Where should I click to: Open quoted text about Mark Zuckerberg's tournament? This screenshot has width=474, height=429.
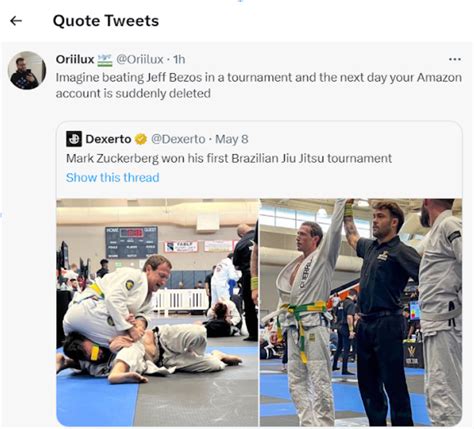coord(229,158)
